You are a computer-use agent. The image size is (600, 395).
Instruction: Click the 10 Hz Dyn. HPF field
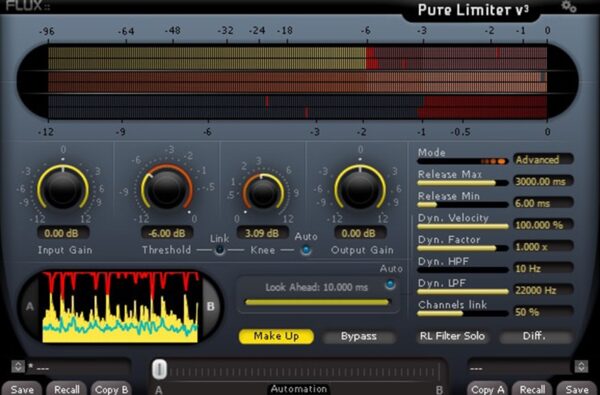[543, 268]
